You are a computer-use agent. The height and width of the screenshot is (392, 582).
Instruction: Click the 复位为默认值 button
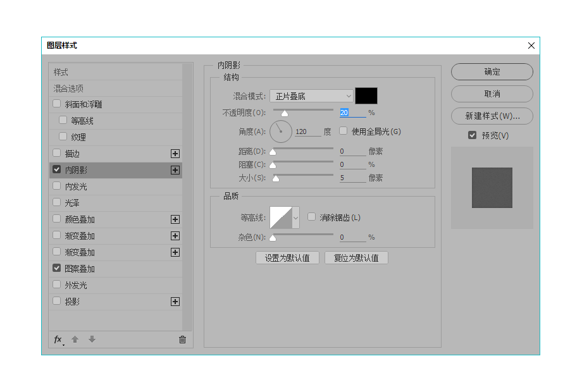pyautogui.click(x=356, y=258)
